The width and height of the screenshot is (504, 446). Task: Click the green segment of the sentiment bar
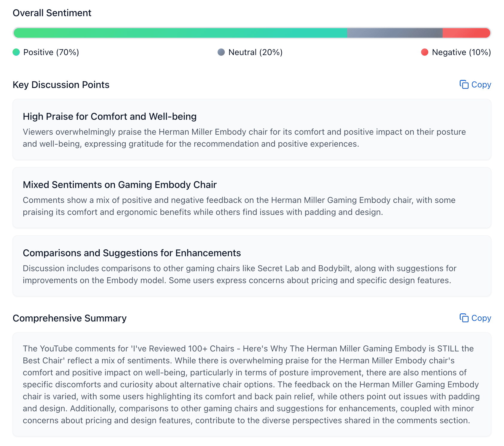(180, 33)
